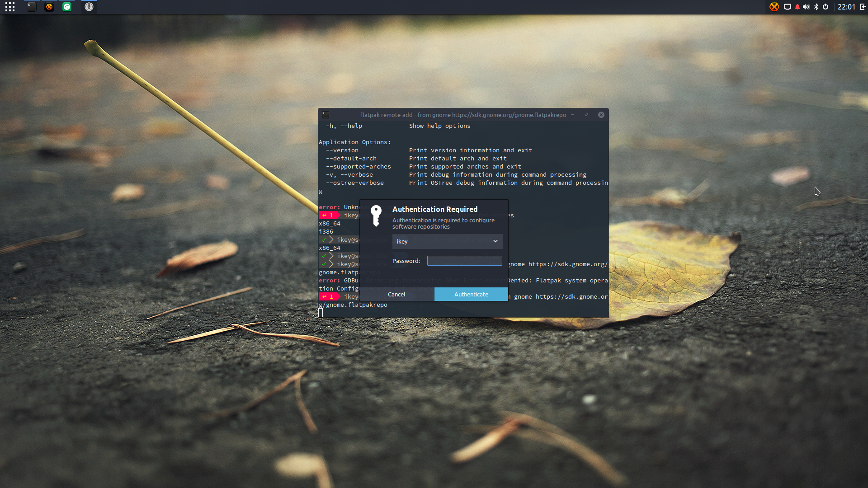This screenshot has height=488, width=868.
Task: Click the orange hexagon tray icon
Action: click(x=774, y=7)
